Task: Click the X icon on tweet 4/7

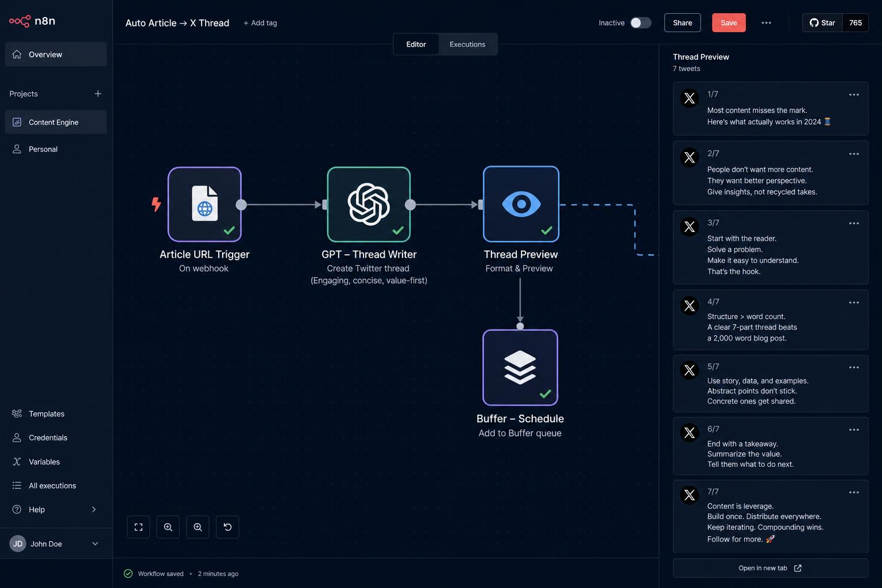Action: tap(690, 305)
